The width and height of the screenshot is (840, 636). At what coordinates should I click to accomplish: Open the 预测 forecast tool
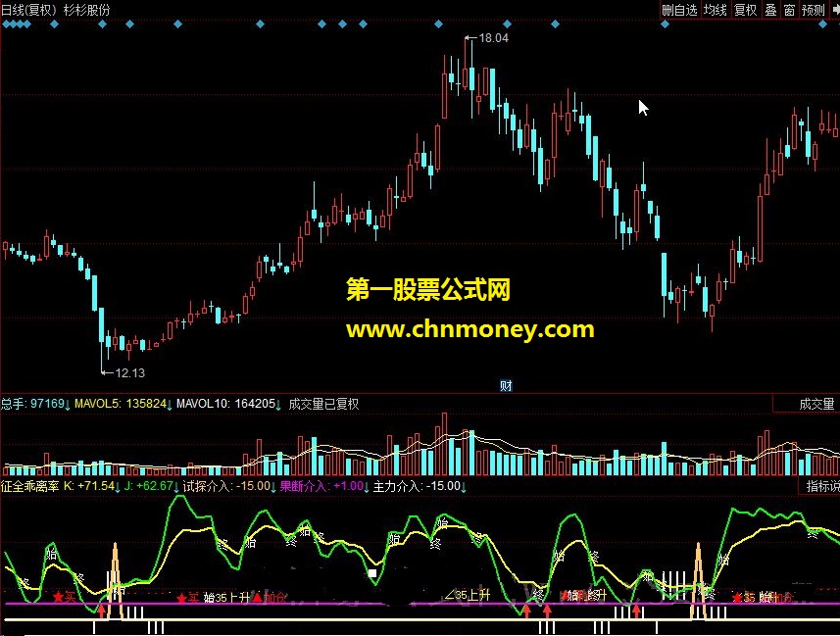[813, 10]
